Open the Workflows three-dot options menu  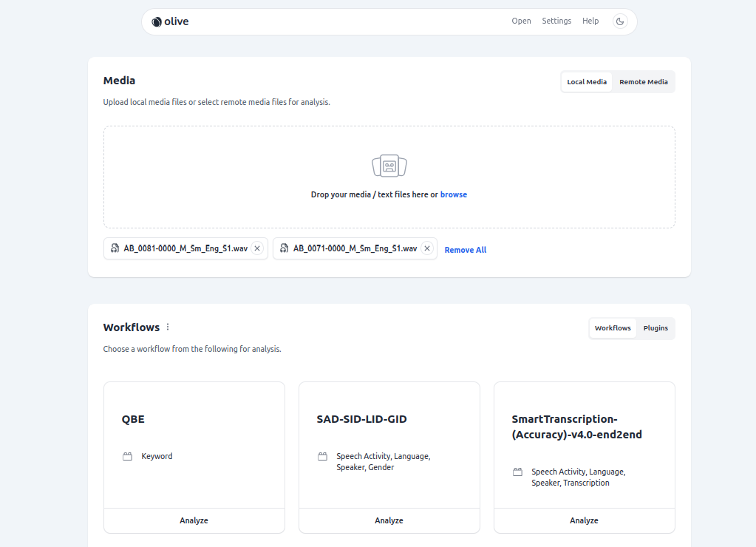point(168,327)
